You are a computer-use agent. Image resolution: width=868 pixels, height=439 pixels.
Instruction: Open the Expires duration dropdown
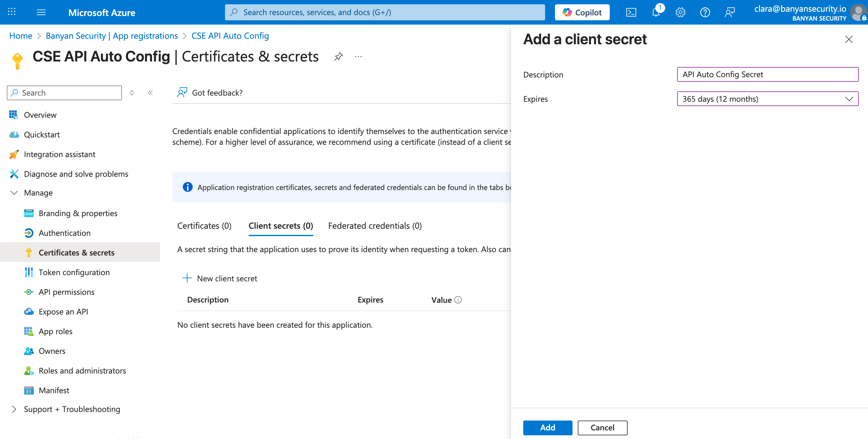pos(767,99)
